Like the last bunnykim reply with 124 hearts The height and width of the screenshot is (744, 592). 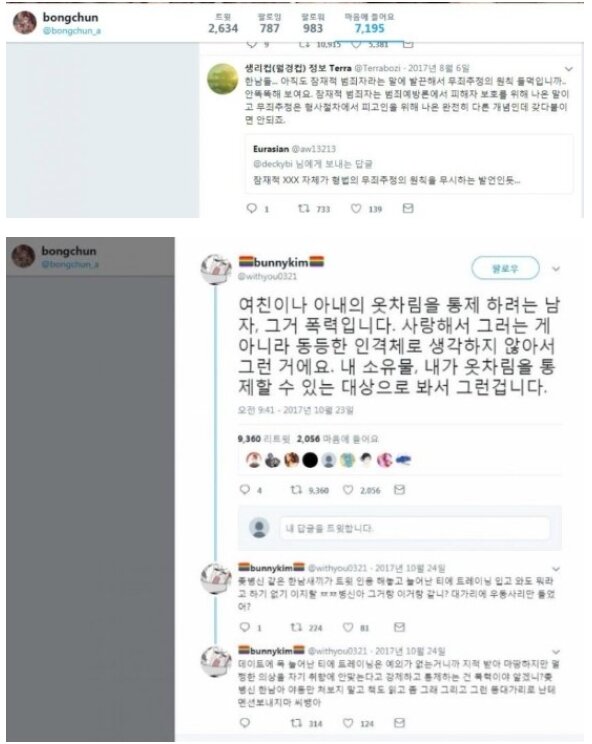(x=348, y=723)
